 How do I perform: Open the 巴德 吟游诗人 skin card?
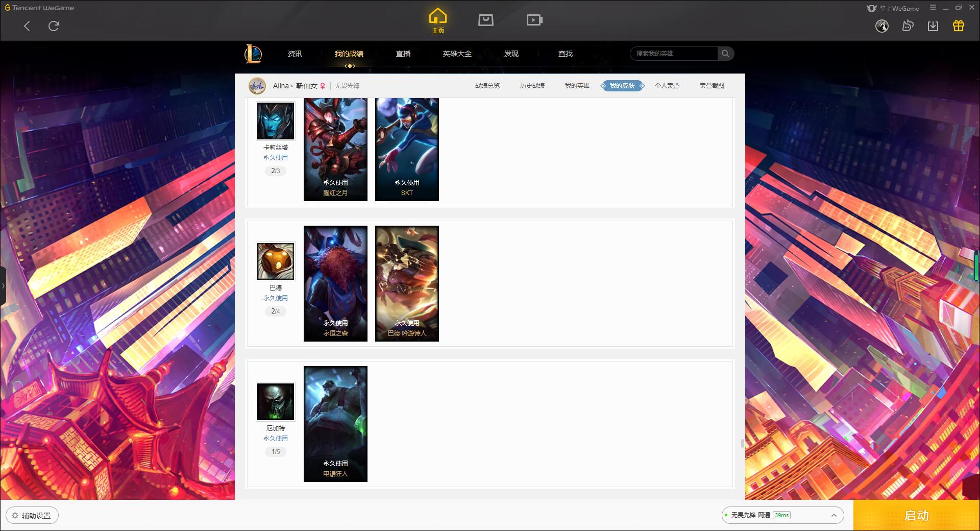(407, 283)
